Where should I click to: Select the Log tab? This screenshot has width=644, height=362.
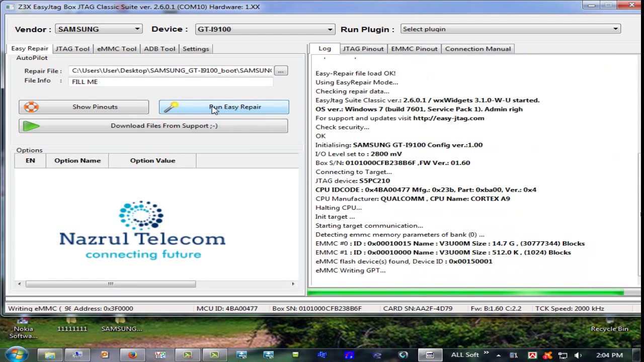click(x=325, y=48)
